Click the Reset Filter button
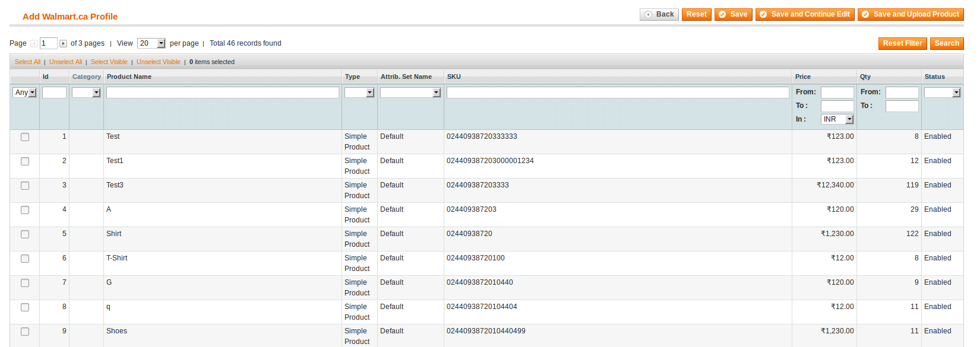 tap(902, 43)
